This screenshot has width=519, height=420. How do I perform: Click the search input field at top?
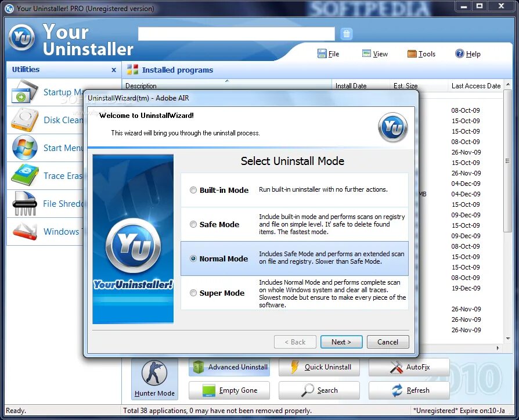[x=236, y=34]
